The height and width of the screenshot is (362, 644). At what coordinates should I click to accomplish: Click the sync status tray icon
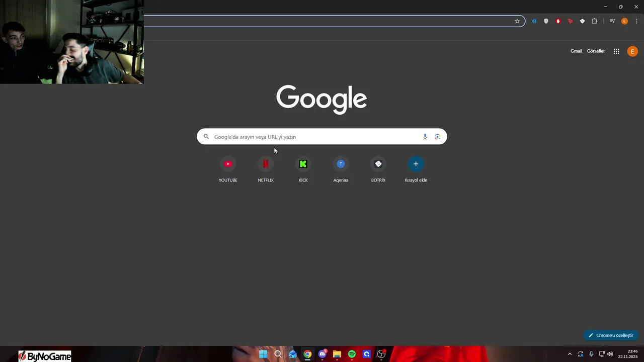[581, 354]
